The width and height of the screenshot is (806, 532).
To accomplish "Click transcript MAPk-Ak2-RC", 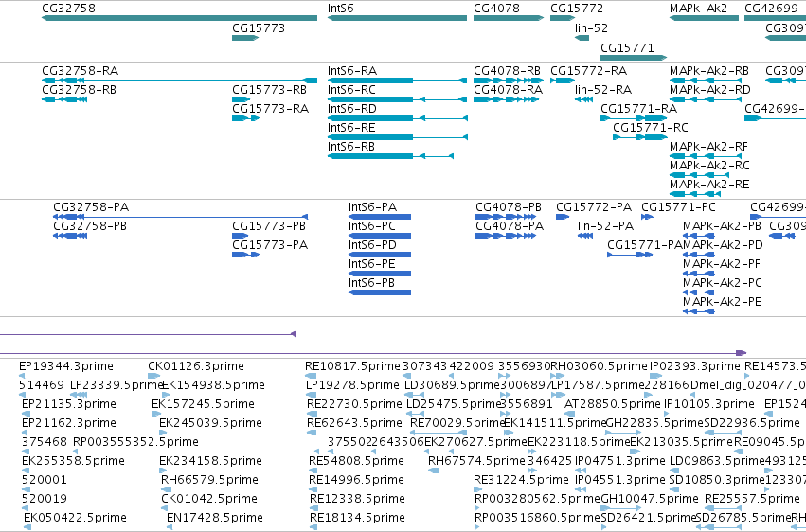I will [x=700, y=175].
